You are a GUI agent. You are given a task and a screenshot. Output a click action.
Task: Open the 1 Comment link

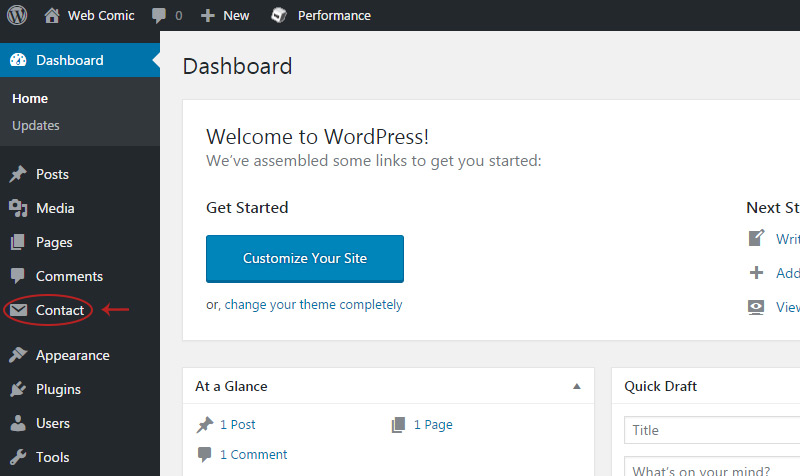[254, 455]
